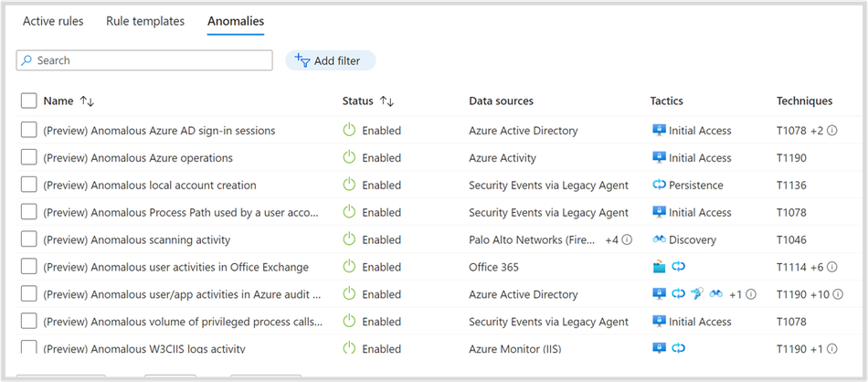Click the sort arrows next to Name
This screenshot has width=868, height=382.
pyautogui.click(x=87, y=101)
